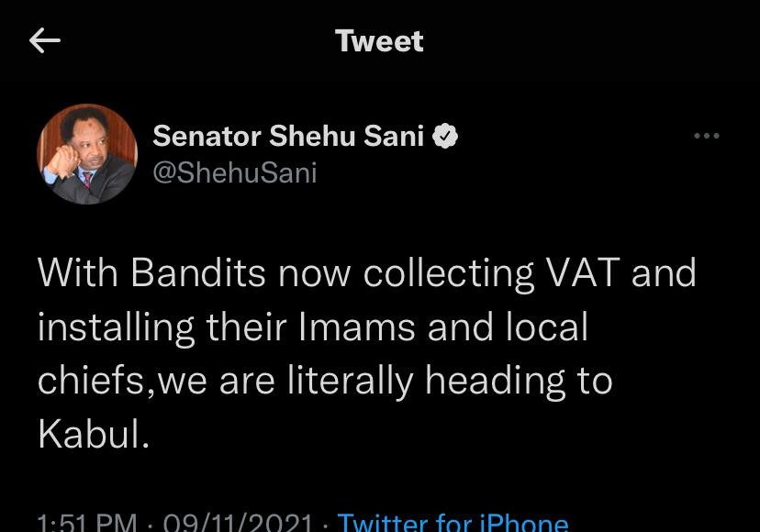
Task: Open the Twitter for iPhone source link
Action: 453,523
